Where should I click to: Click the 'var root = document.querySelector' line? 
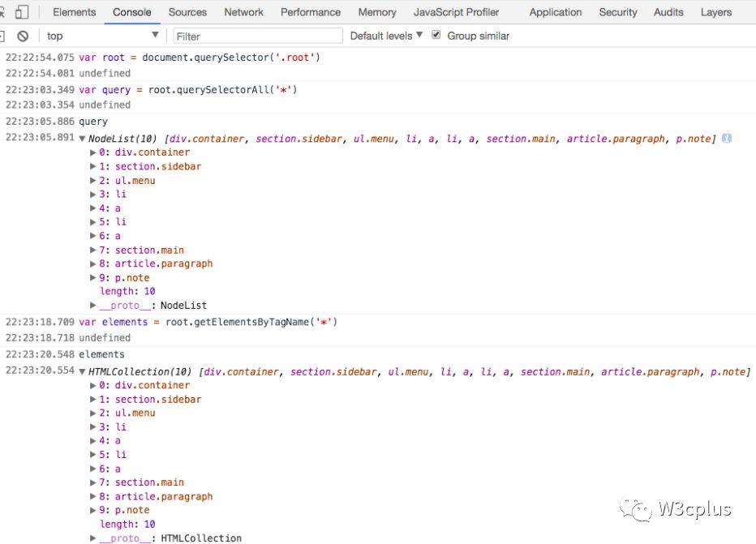coord(199,58)
